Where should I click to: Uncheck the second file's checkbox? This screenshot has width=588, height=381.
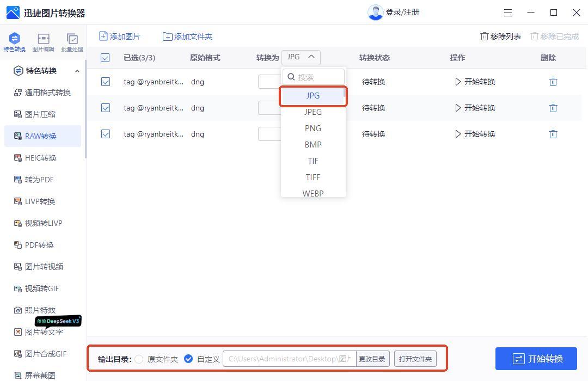click(x=106, y=108)
